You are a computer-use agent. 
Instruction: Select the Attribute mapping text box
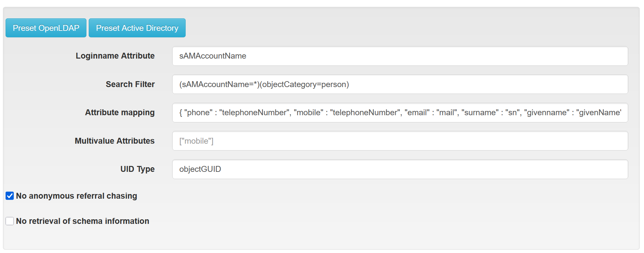pos(400,113)
